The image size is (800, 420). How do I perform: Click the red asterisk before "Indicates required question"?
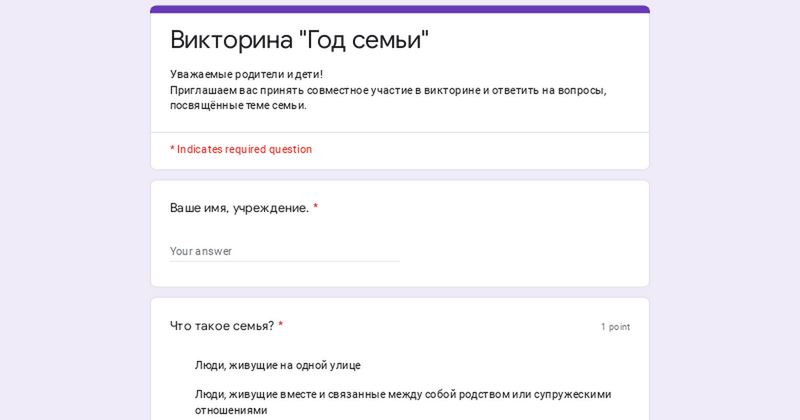172,149
